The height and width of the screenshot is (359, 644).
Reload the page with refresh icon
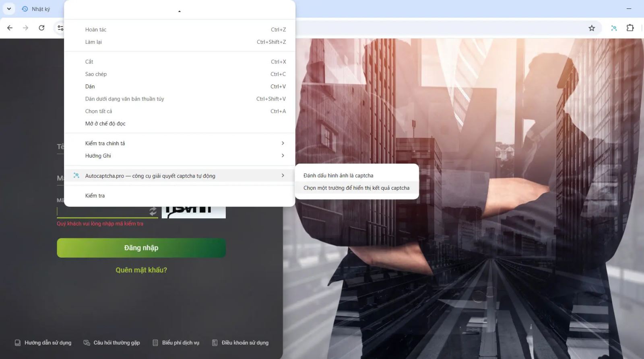41,28
